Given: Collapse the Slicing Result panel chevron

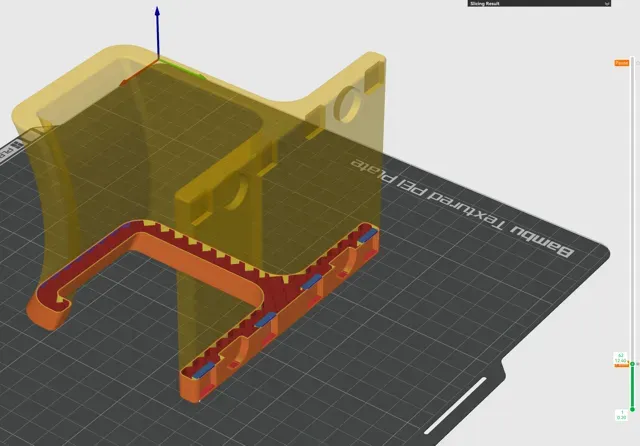Looking at the screenshot, I should click(x=607, y=3).
